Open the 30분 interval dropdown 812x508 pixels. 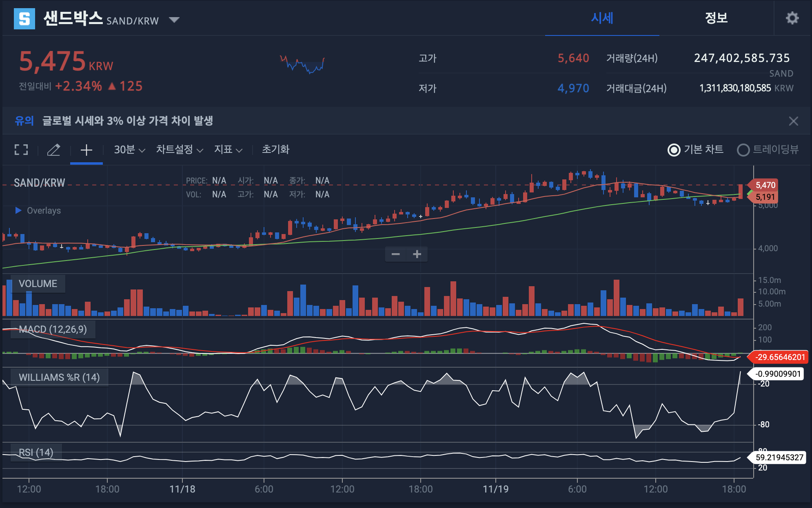129,150
